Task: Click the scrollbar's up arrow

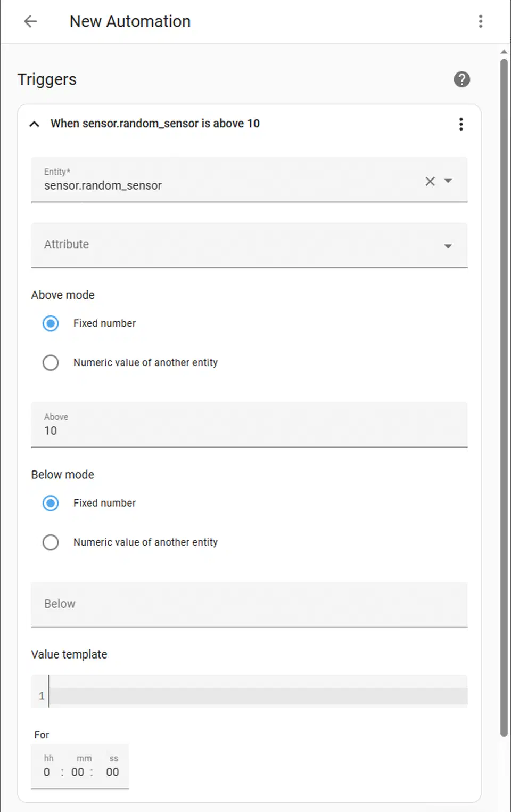Action: click(x=504, y=52)
